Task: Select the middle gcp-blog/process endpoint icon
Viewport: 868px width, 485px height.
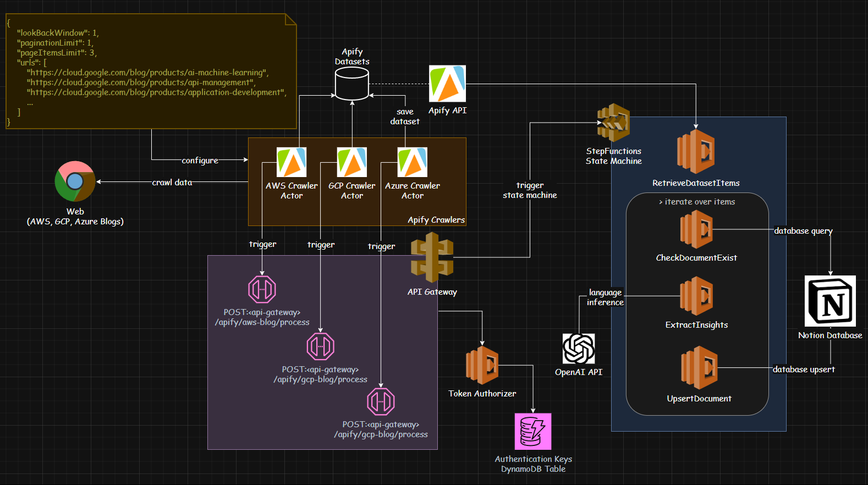Action: [321, 346]
